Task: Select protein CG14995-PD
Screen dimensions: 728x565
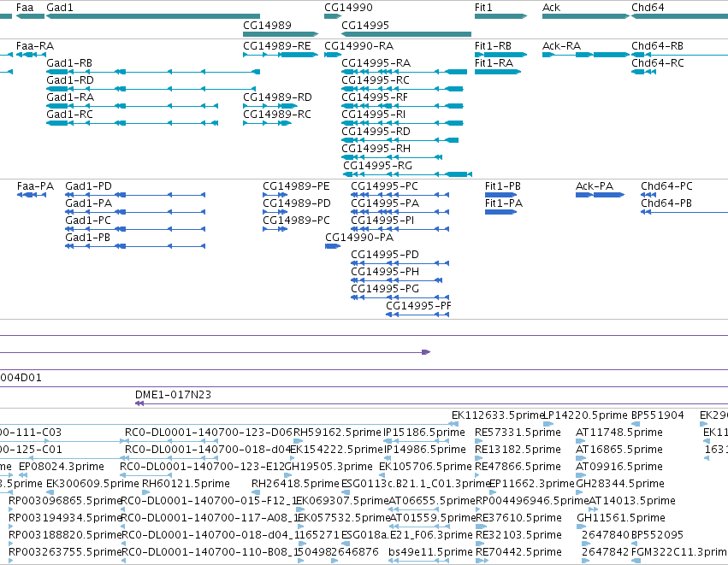Action: point(400,263)
